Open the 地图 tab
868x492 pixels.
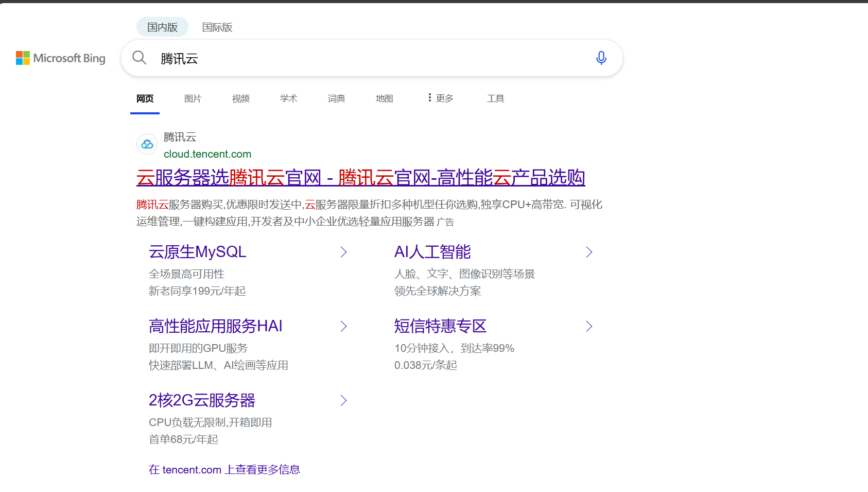click(384, 98)
